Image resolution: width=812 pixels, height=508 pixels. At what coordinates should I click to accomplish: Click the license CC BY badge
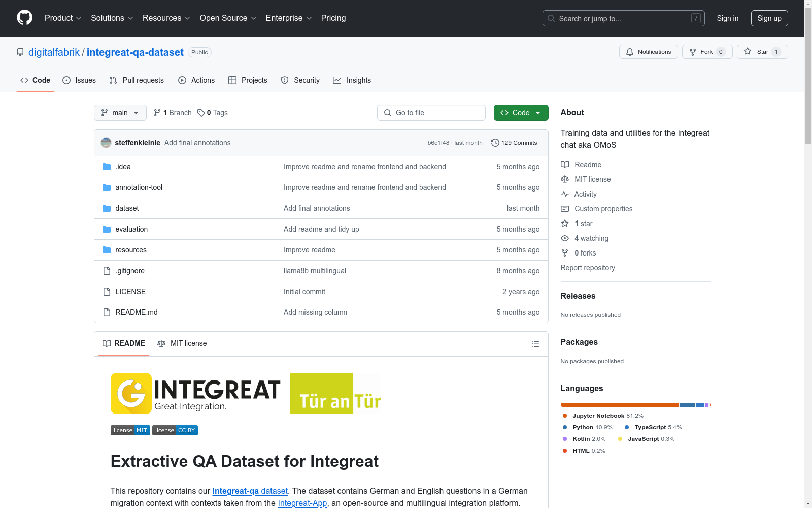click(x=175, y=430)
